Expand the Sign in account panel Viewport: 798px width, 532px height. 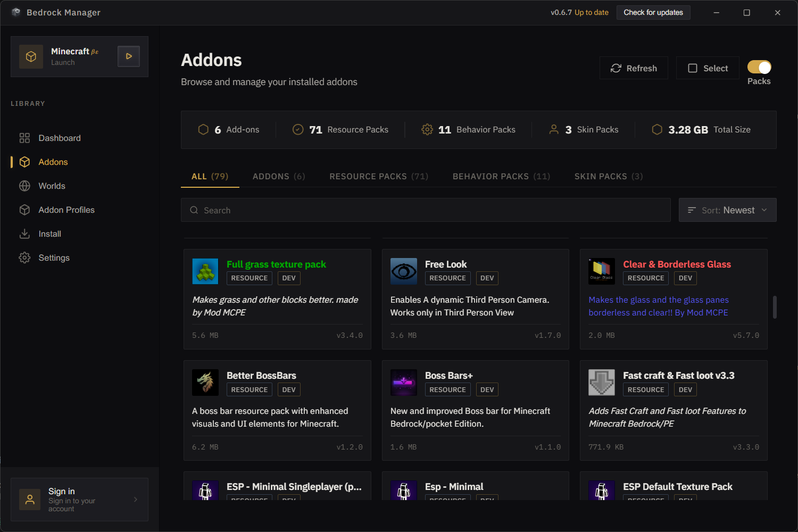pyautogui.click(x=79, y=499)
